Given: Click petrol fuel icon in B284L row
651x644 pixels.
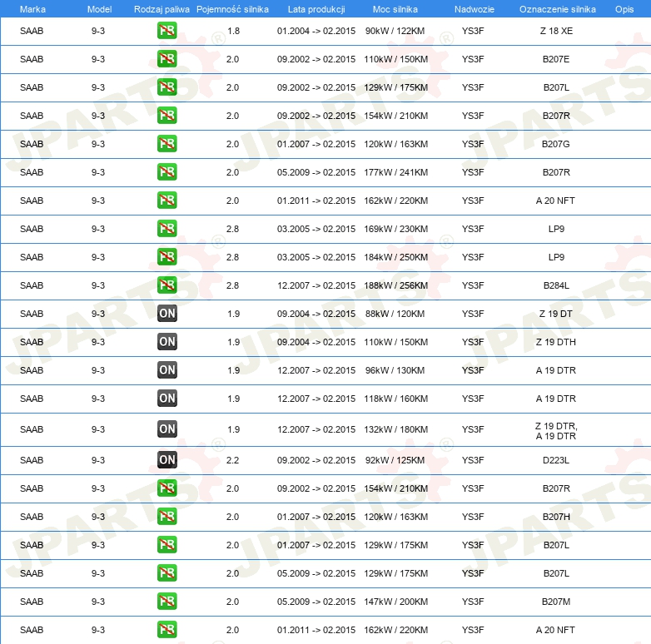Looking at the screenshot, I should 166,285.
